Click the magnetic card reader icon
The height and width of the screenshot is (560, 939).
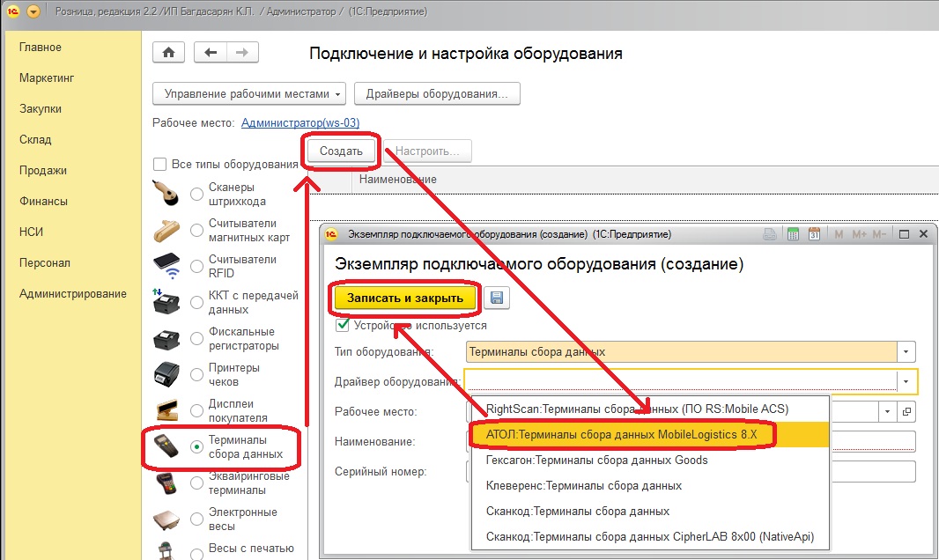pyautogui.click(x=166, y=231)
